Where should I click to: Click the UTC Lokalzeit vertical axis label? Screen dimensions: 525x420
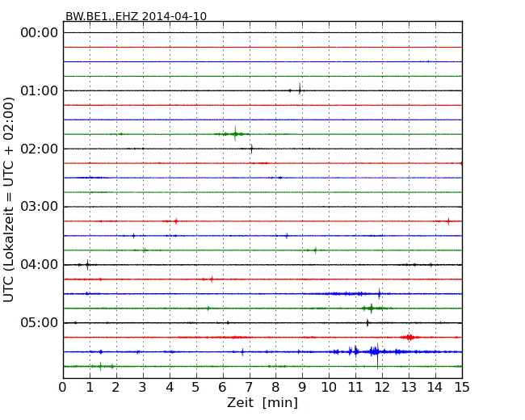tap(9, 199)
